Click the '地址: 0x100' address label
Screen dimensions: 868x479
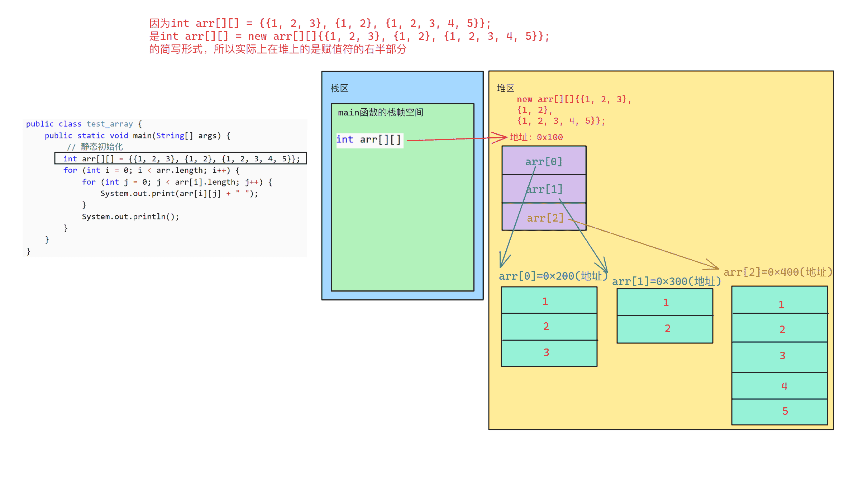click(536, 137)
